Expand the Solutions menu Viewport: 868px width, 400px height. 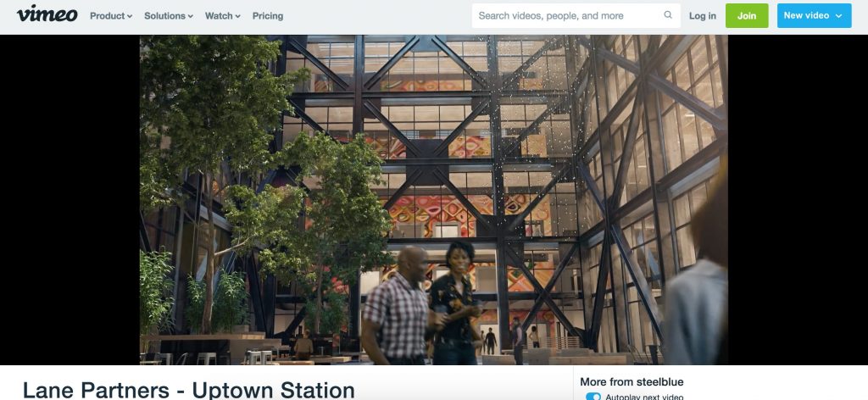(169, 16)
